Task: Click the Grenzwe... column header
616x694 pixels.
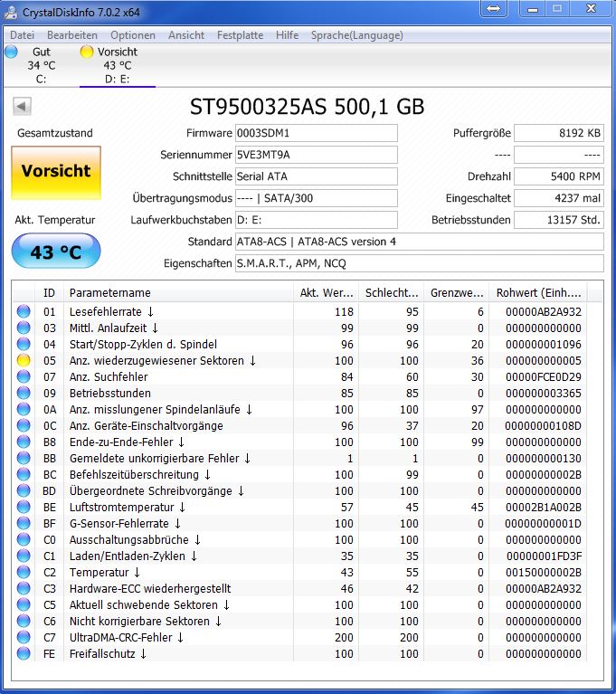Action: pos(456,292)
